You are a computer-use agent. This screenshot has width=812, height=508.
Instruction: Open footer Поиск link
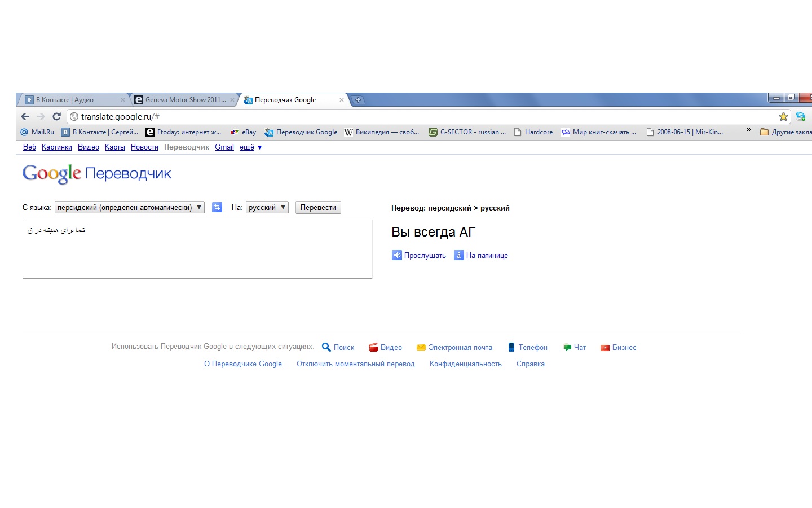338,347
